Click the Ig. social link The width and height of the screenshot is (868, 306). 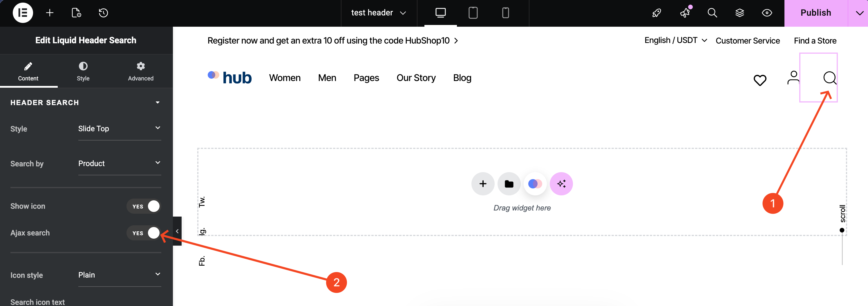click(x=202, y=231)
